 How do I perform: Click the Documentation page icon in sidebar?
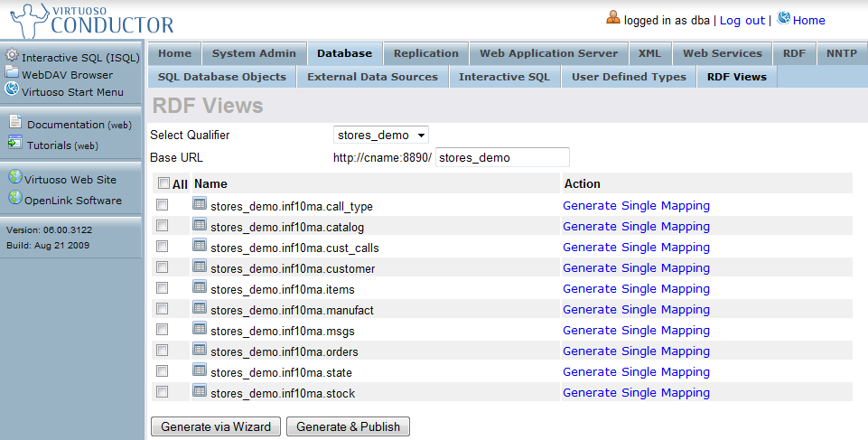click(15, 123)
